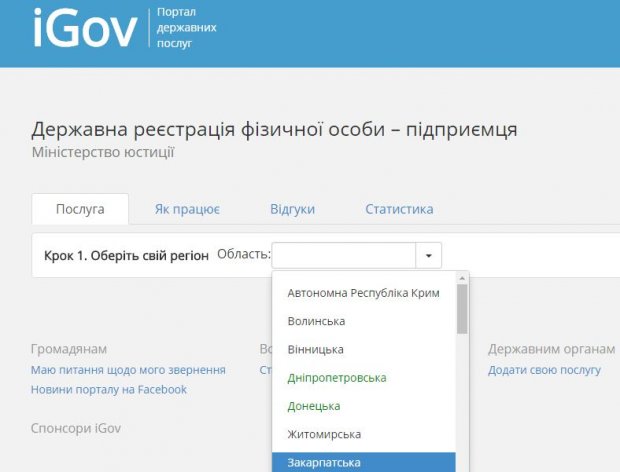Pick Вінницька in the region list

pyautogui.click(x=315, y=349)
